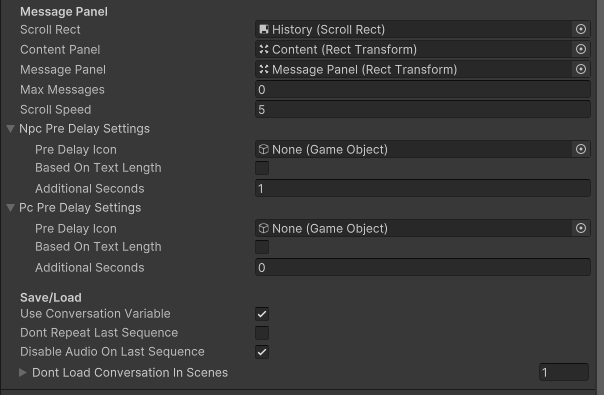Click the Dont Load Conversation In Scenes label
This screenshot has width=604, height=395.
(x=130, y=373)
